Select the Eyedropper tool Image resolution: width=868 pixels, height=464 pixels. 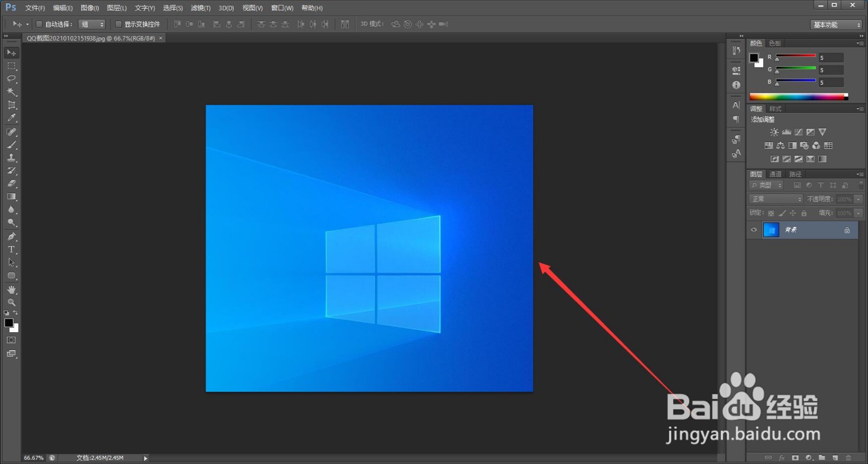point(11,118)
